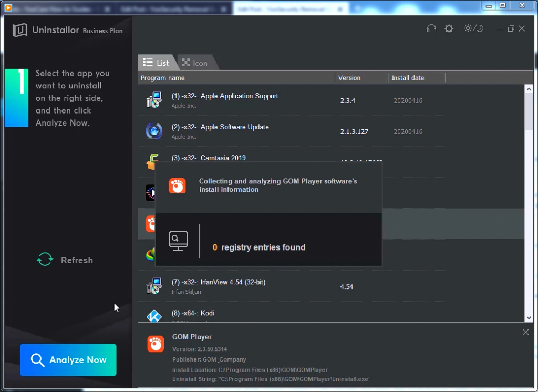Select IrfanView 4.54 (32-bit) entry

tap(218, 282)
